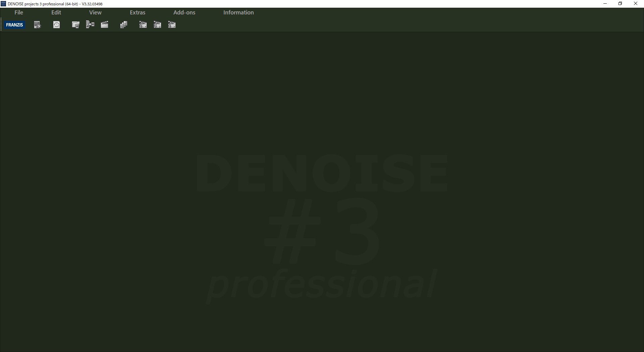
Task: Open the File menu
Action: pyautogui.click(x=19, y=12)
